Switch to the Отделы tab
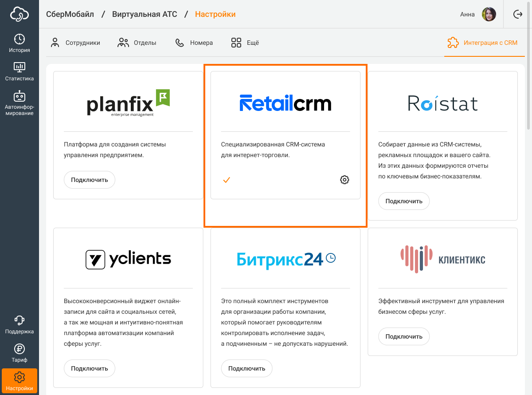The image size is (532, 395). click(x=137, y=43)
